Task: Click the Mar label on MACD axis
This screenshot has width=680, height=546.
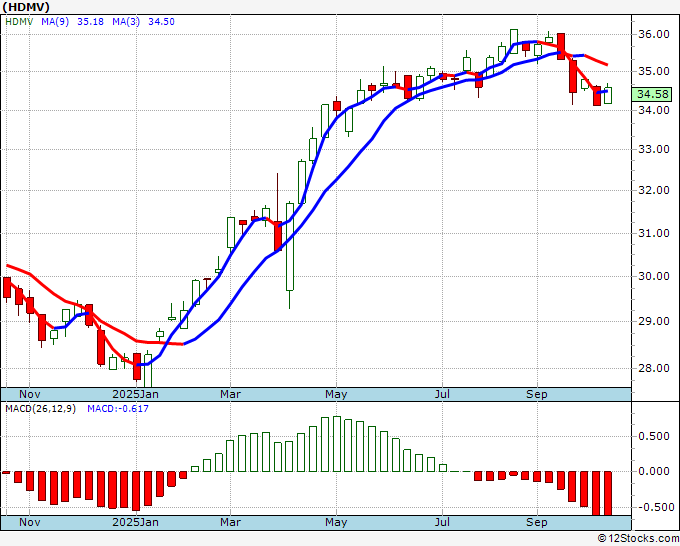Action: [230, 522]
